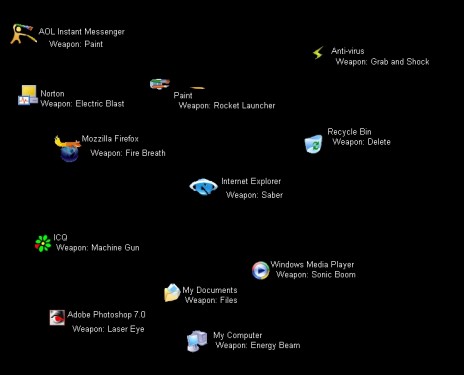Select "Weapon: Machine Gun" text

coord(98,248)
